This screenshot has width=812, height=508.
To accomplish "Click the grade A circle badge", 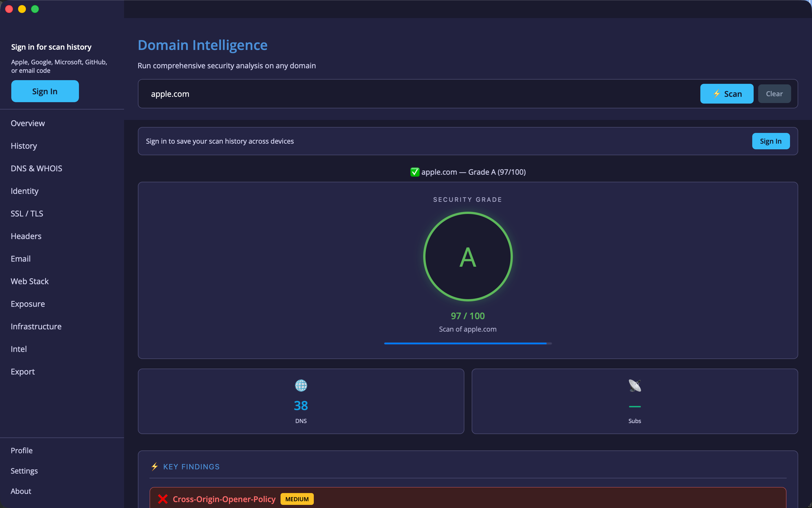I will click(468, 256).
